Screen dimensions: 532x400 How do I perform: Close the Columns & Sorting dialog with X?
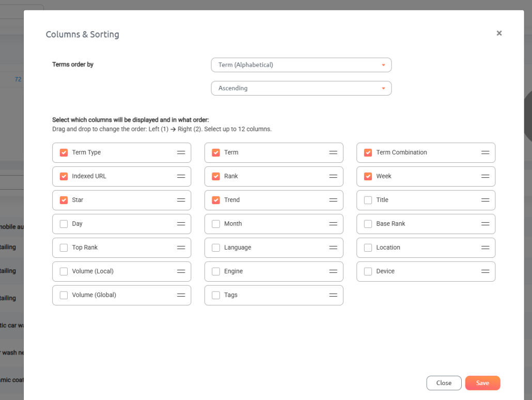click(499, 33)
